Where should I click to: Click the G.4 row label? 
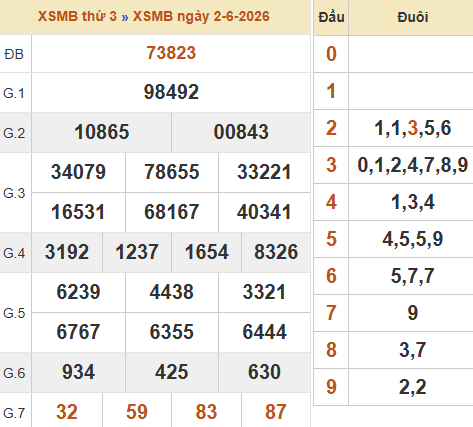[14, 253]
